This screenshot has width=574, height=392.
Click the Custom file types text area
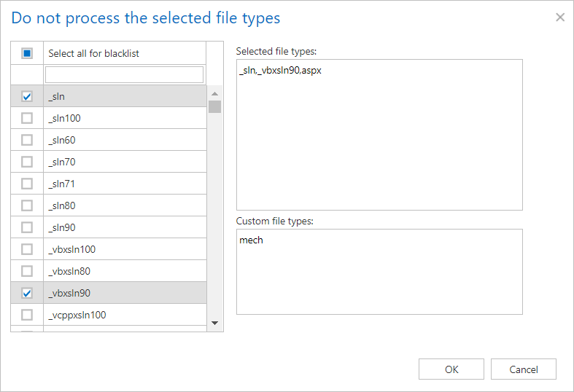[379, 271]
